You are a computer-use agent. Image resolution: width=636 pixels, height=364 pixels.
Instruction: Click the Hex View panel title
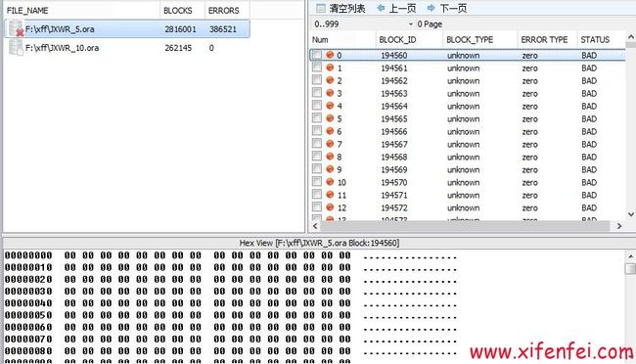[319, 243]
